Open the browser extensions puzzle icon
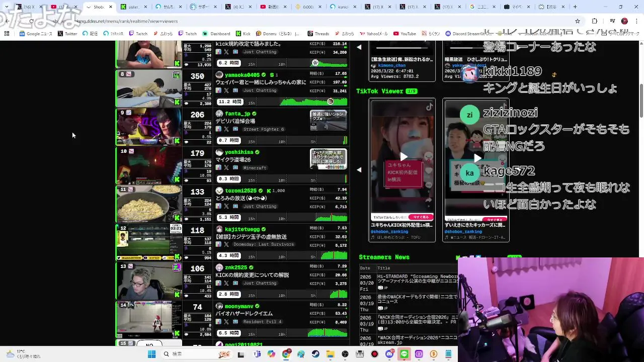The width and height of the screenshot is (644, 362). (x=595, y=21)
